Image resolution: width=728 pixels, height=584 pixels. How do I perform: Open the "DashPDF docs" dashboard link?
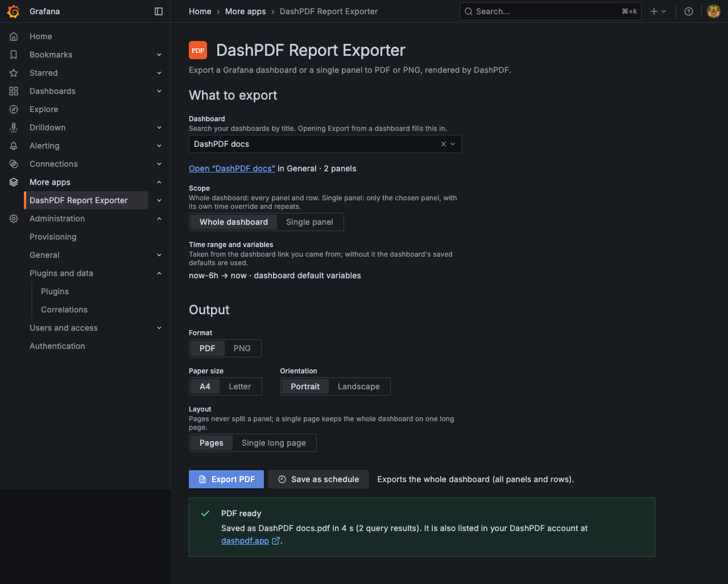[232, 168]
